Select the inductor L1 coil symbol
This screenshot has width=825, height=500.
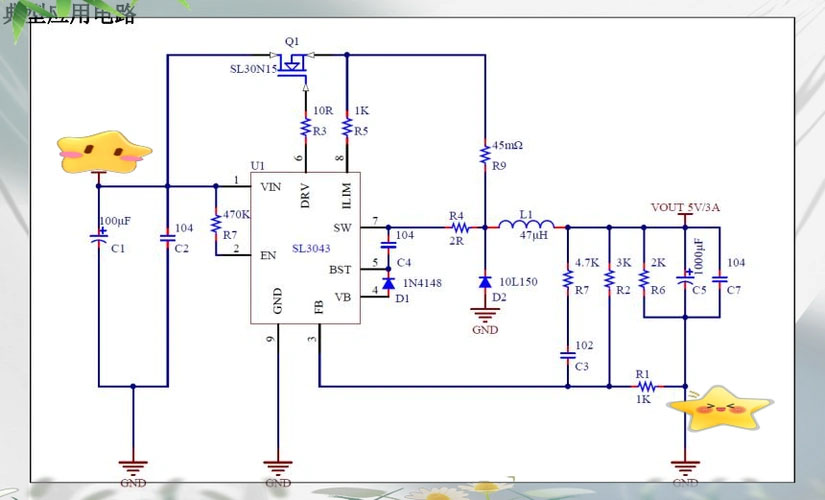pos(526,225)
